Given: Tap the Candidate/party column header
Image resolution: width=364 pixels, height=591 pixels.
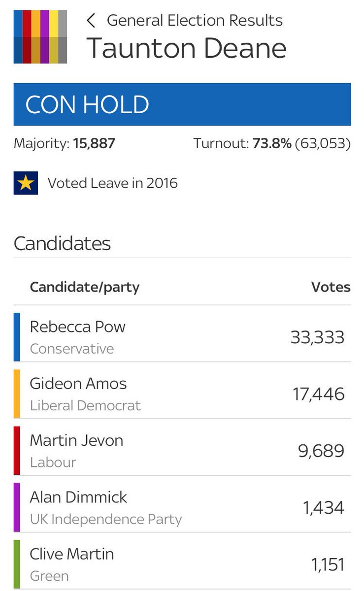Looking at the screenshot, I should point(85,287).
